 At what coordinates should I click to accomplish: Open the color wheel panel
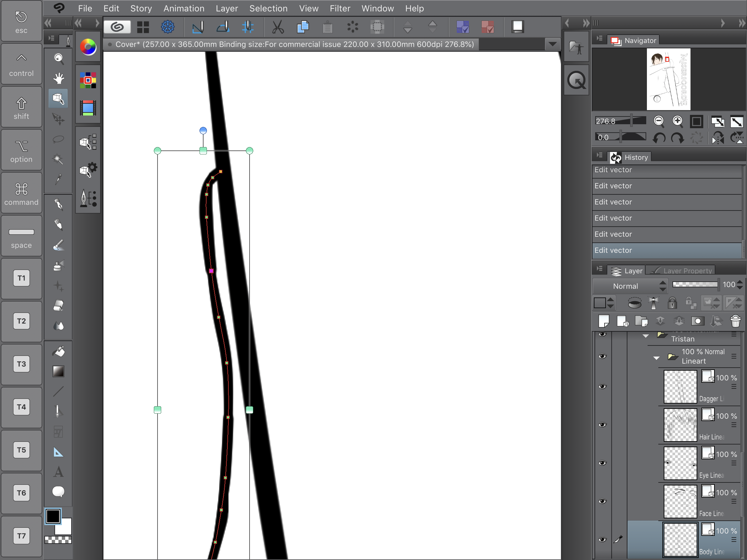88,47
